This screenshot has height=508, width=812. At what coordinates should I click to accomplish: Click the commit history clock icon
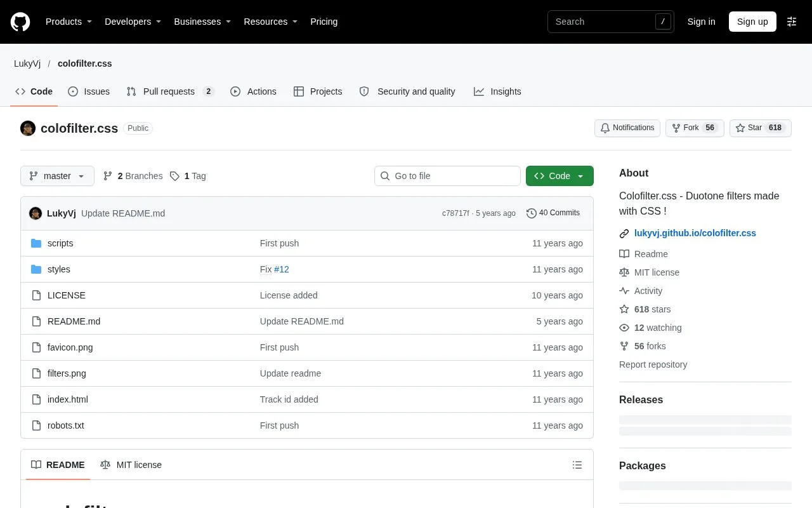tap(532, 213)
